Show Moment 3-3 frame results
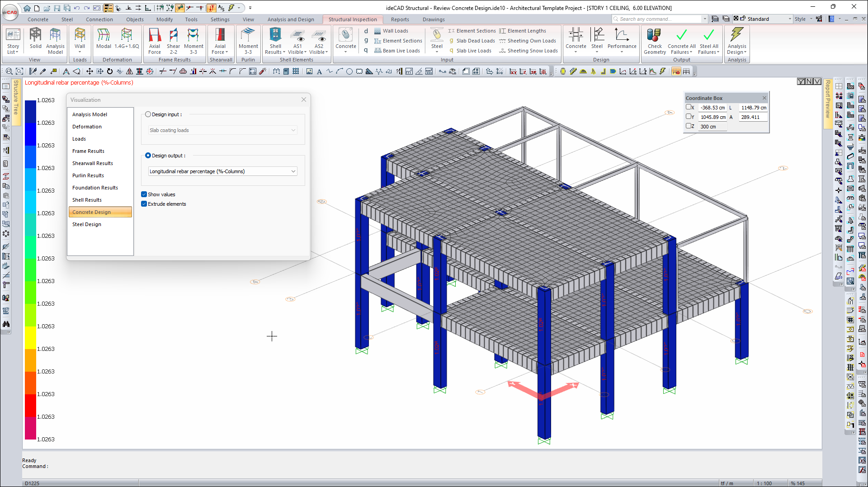 click(193, 41)
